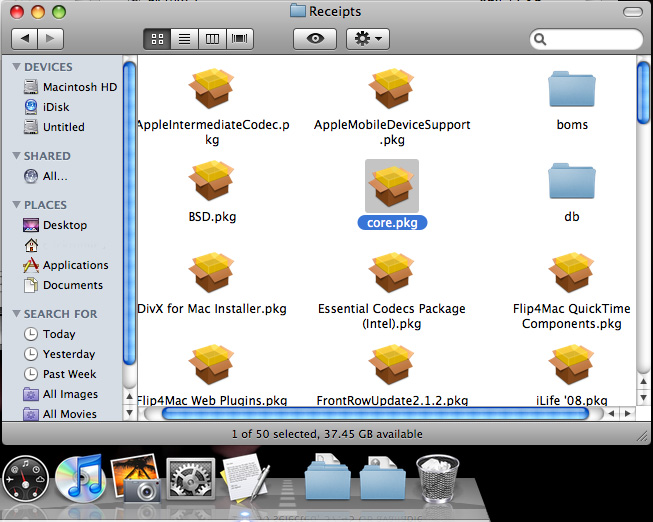
Task: Click sidebar scroll down arrow
Action: point(129,413)
